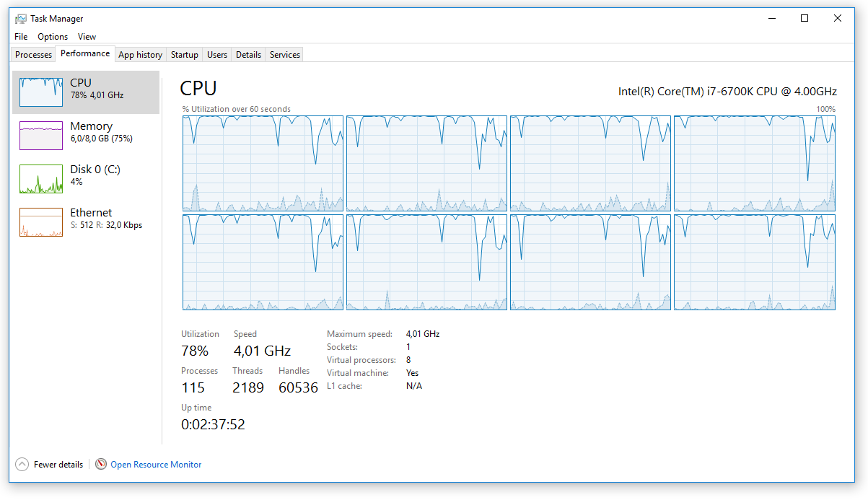Click the CPU heading text

pyautogui.click(x=198, y=88)
